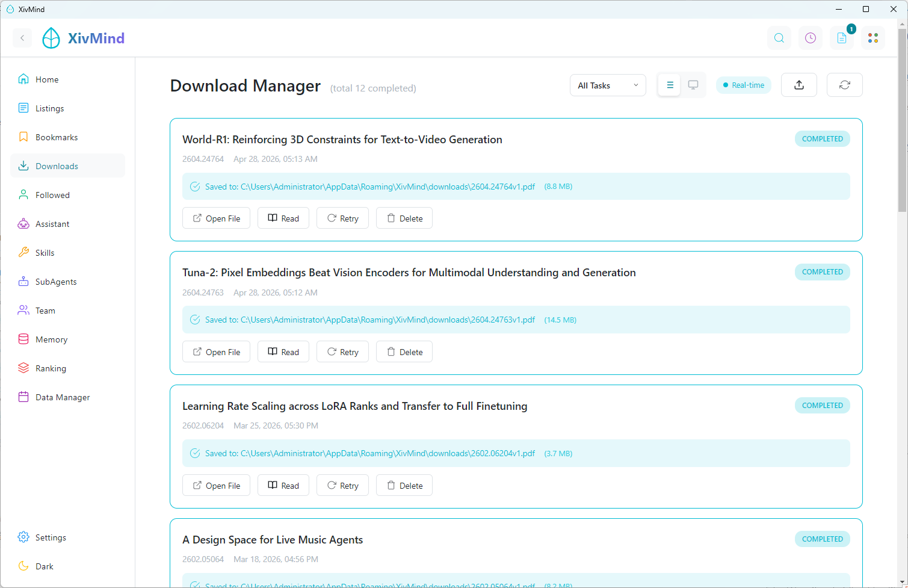Click the World-R1 paper title
This screenshot has height=588, width=908.
(342, 140)
